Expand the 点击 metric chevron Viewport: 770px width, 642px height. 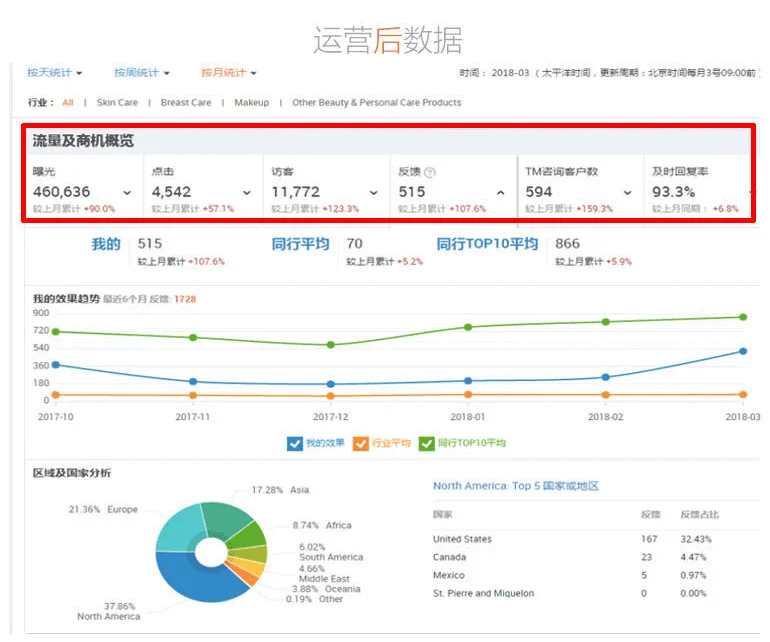(x=247, y=193)
